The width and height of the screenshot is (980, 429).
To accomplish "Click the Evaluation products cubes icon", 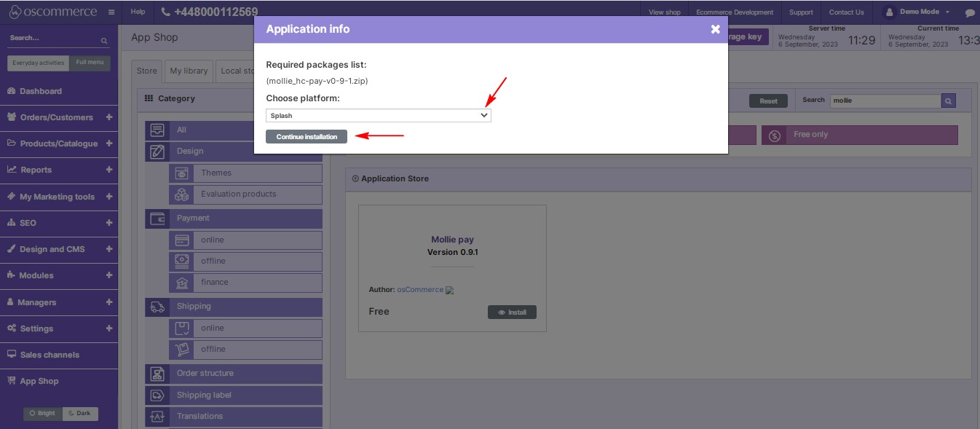I will click(x=181, y=194).
